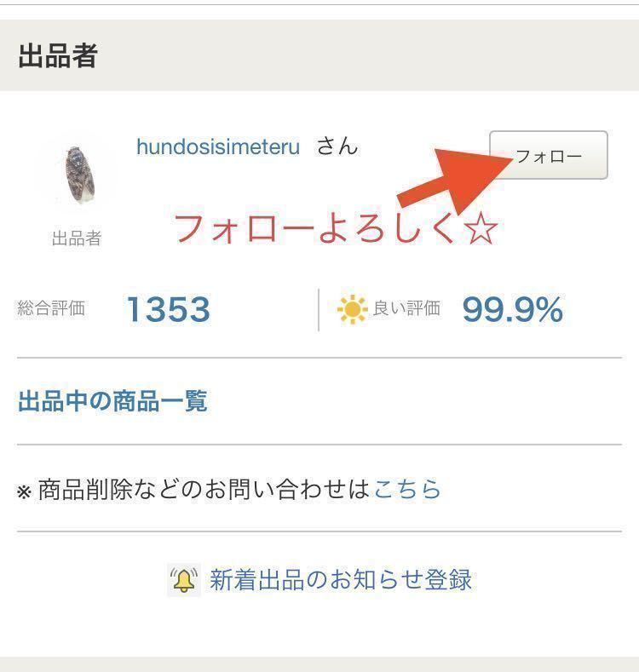Screen dimensions: 639x672
Task: Click the cicada seller avatar image
Action: (x=79, y=175)
